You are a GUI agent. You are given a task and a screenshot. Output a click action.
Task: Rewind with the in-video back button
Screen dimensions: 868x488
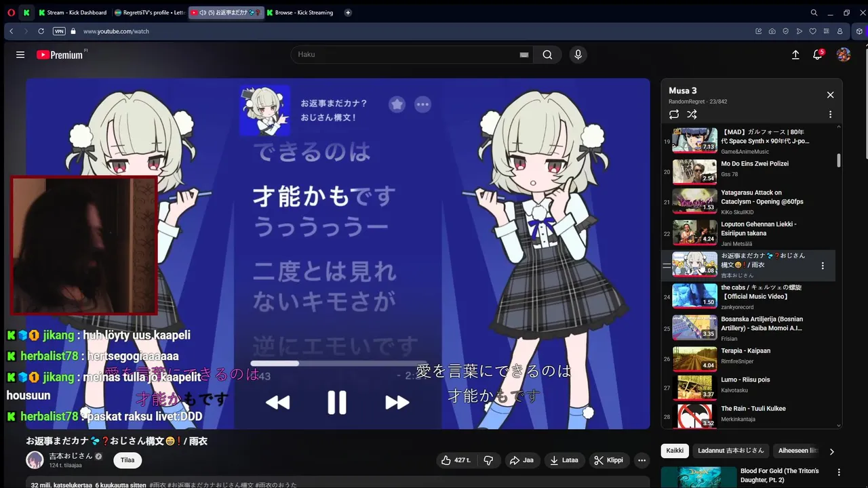pos(277,403)
